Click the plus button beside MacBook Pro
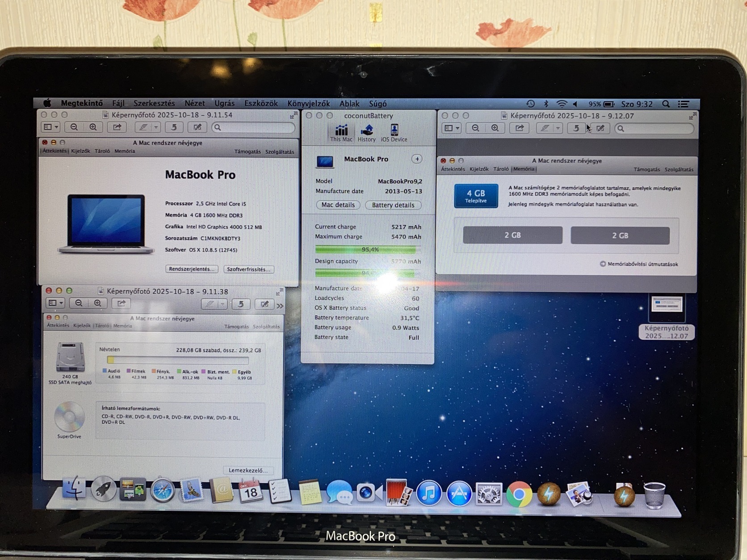Viewport: 747px width, 560px height. (x=417, y=159)
